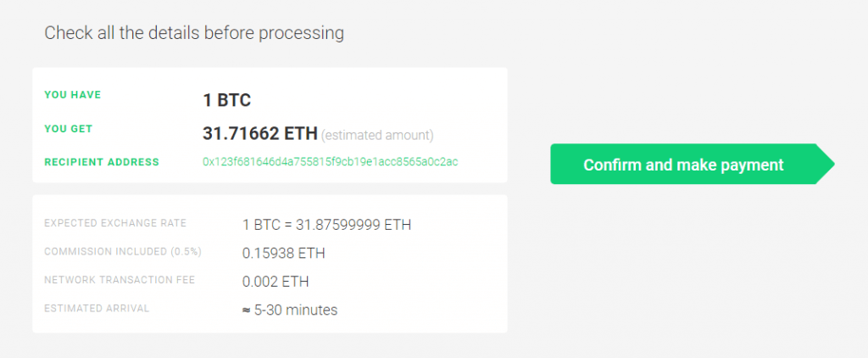Select the 0.002 ETH network fee value
This screenshot has width=868, height=358.
coord(275,282)
